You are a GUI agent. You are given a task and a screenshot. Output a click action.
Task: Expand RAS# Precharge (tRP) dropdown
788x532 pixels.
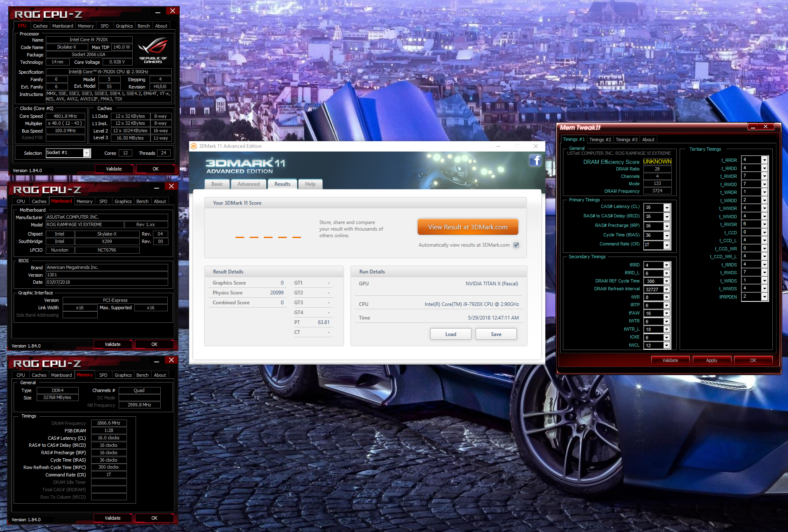point(666,226)
